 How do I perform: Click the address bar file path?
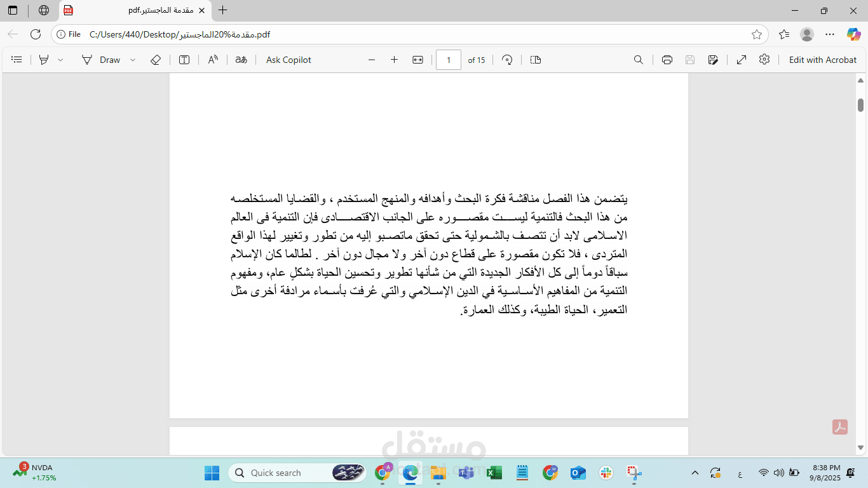(x=180, y=34)
